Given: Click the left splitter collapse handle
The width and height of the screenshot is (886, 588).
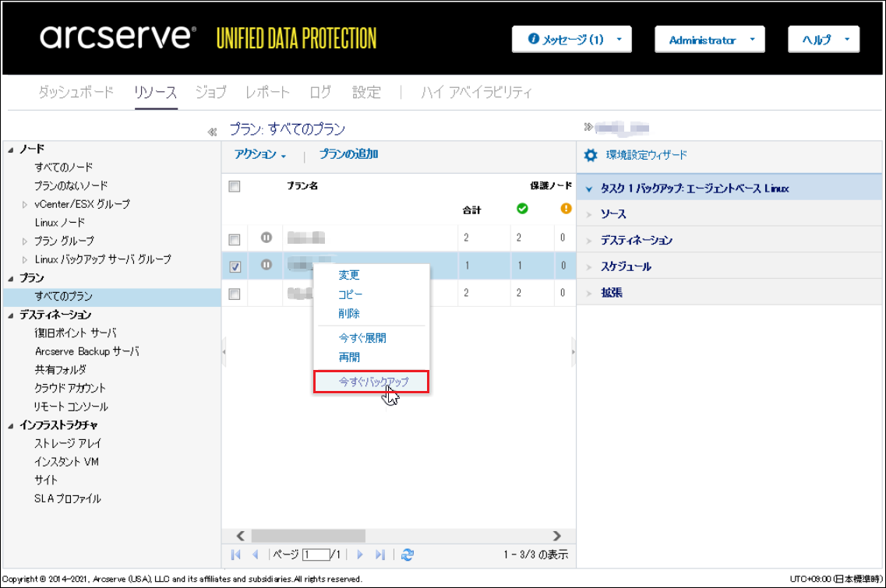Looking at the screenshot, I should coord(224,352).
